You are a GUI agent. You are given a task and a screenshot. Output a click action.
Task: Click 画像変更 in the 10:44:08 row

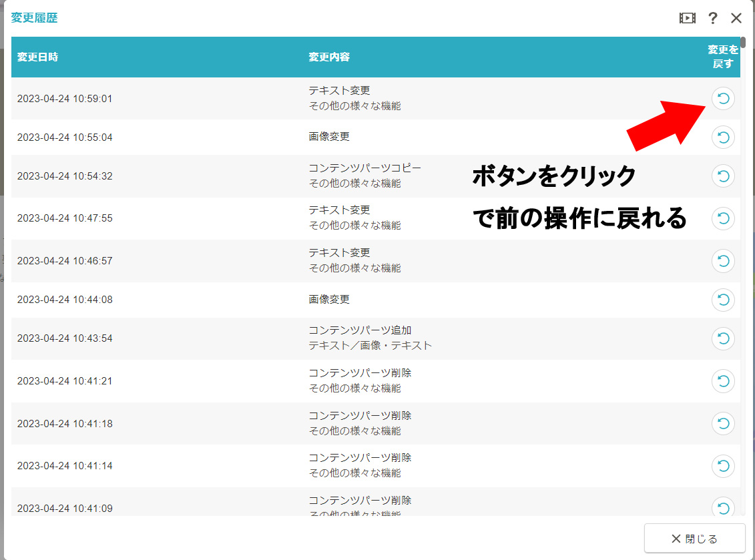pyautogui.click(x=329, y=300)
